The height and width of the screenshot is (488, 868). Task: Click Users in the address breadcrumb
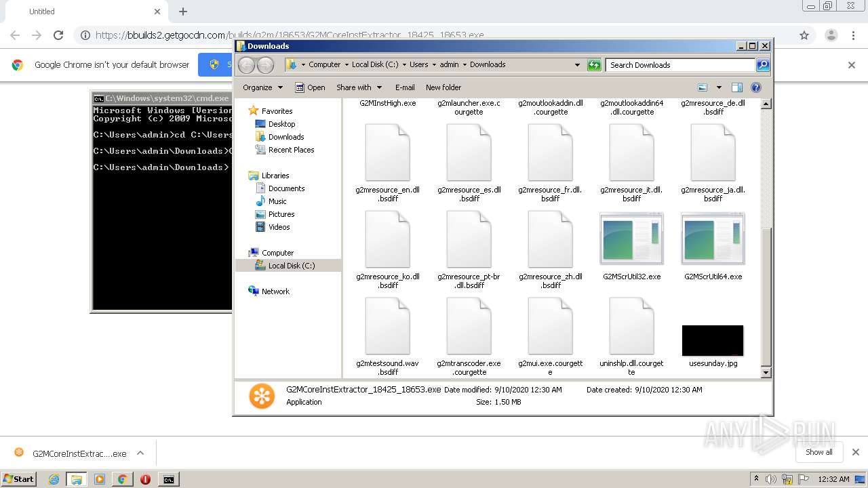click(x=419, y=64)
